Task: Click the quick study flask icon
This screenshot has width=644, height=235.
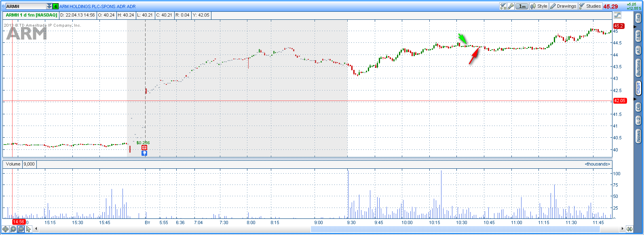Action: pyautogui.click(x=503, y=6)
